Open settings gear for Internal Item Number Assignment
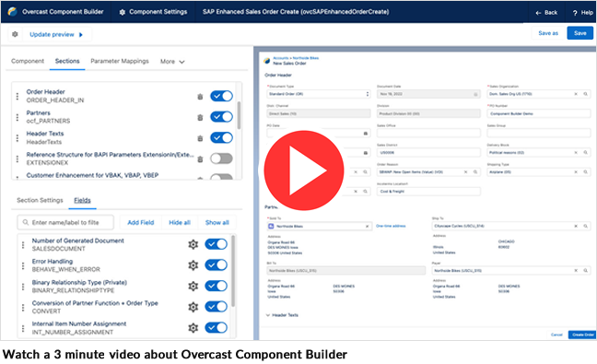The width and height of the screenshot is (597, 364). (x=193, y=327)
